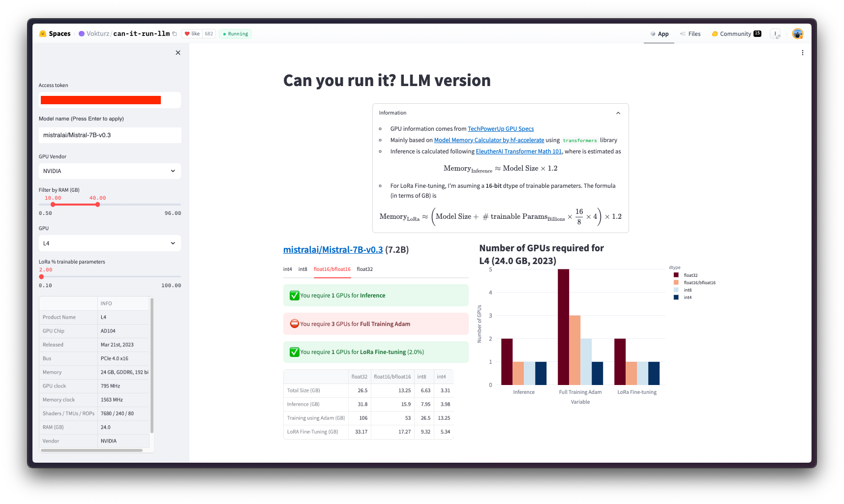The width and height of the screenshot is (844, 504).
Task: Switch to the App tab
Action: click(x=659, y=34)
